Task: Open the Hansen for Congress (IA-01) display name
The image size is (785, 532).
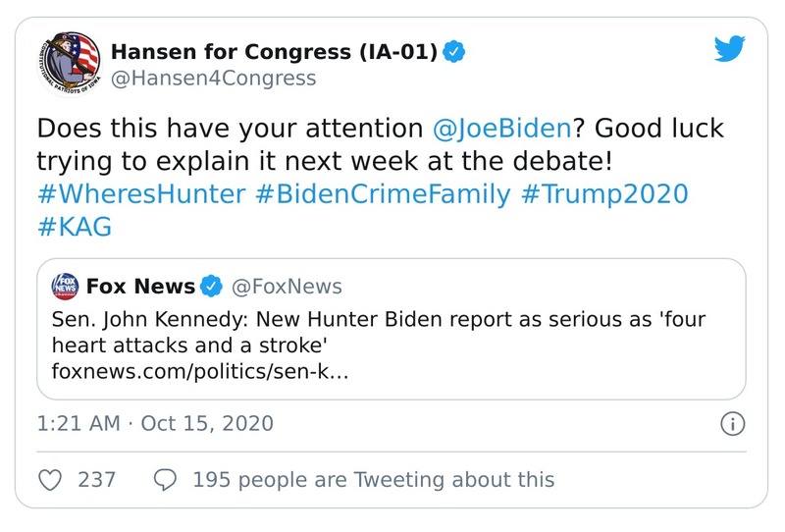Action: click(x=274, y=51)
